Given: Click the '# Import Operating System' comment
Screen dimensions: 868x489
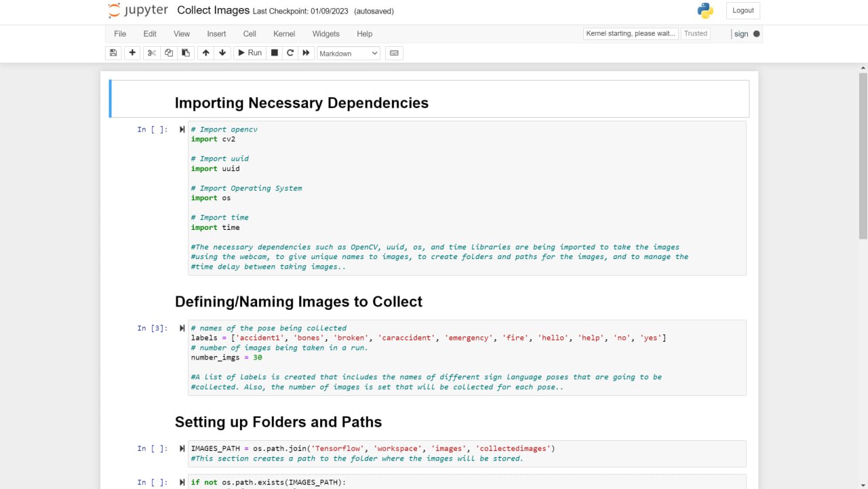Looking at the screenshot, I should (x=246, y=189).
